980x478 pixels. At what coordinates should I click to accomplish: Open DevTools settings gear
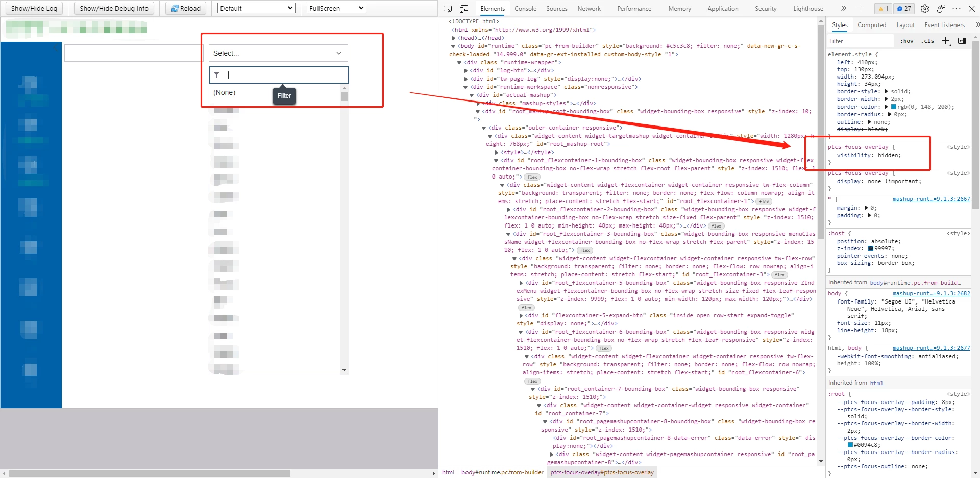click(x=925, y=9)
